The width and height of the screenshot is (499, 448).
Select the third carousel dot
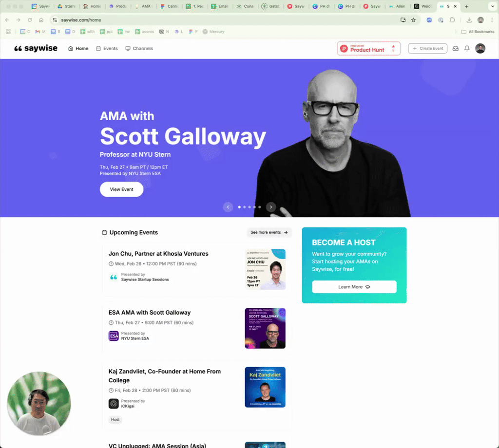click(249, 207)
